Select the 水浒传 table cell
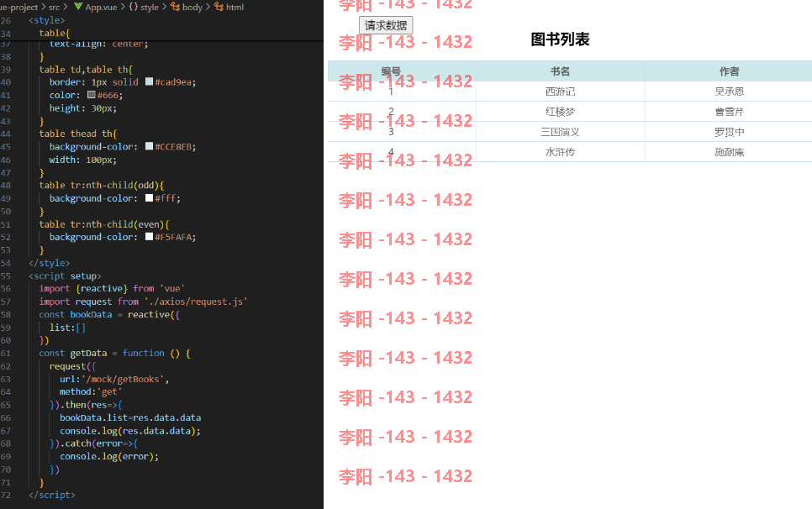This screenshot has width=812, height=509. (x=561, y=152)
